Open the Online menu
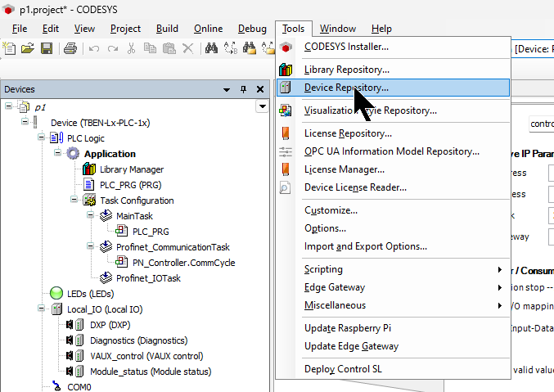Image resolution: width=554 pixels, height=392 pixels. pyautogui.click(x=208, y=29)
